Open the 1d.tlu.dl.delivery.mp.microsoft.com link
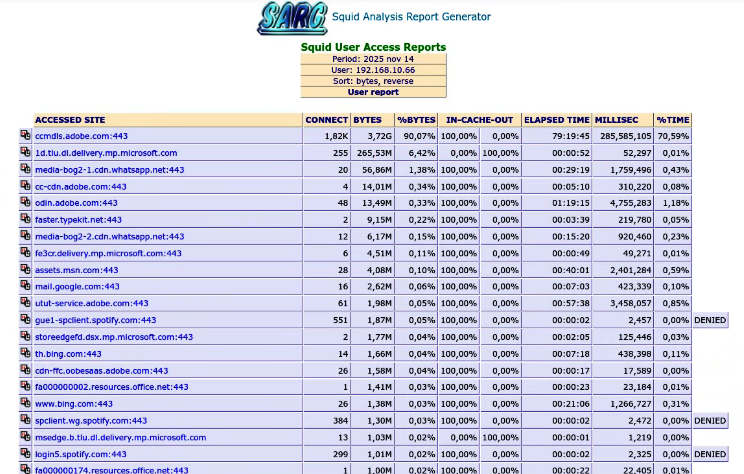The width and height of the screenshot is (744, 474). pos(106,153)
